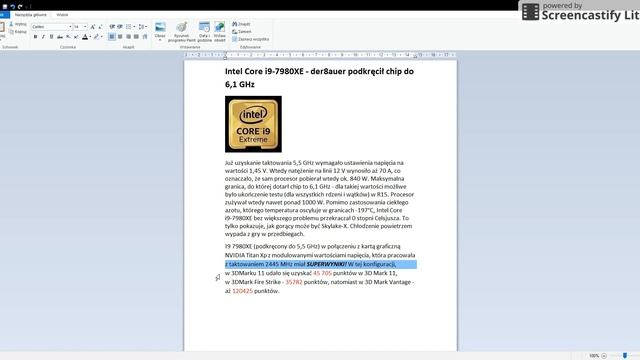The image size is (640, 360).
Task: Open the blue file menu button
Action: [4, 15]
